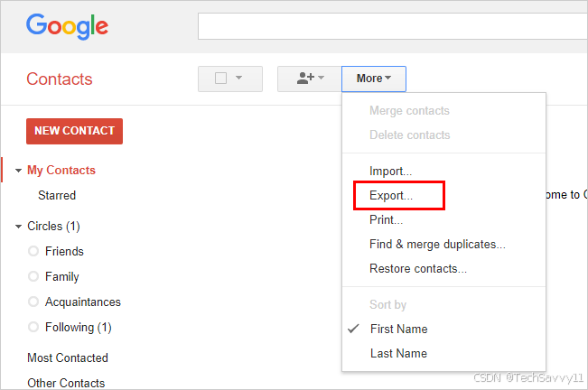This screenshot has height=390, width=588.
Task: Open Other Contacts list
Action: click(x=66, y=383)
